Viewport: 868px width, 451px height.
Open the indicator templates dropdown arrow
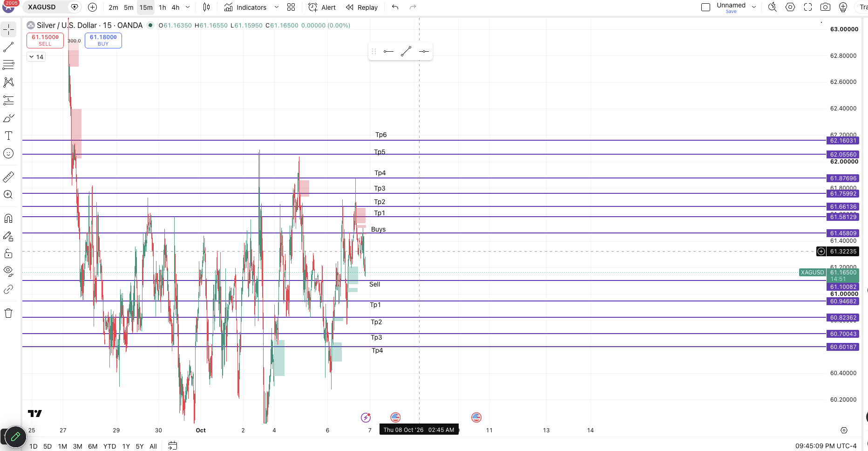(277, 7)
